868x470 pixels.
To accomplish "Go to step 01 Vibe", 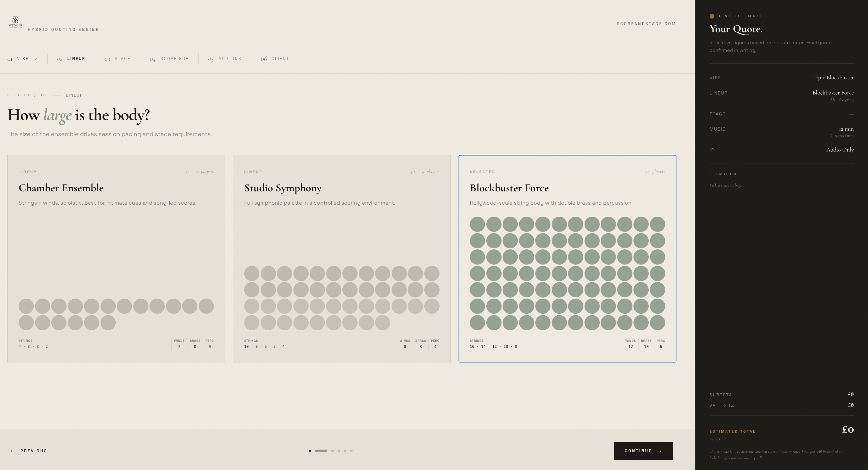I will point(23,59).
